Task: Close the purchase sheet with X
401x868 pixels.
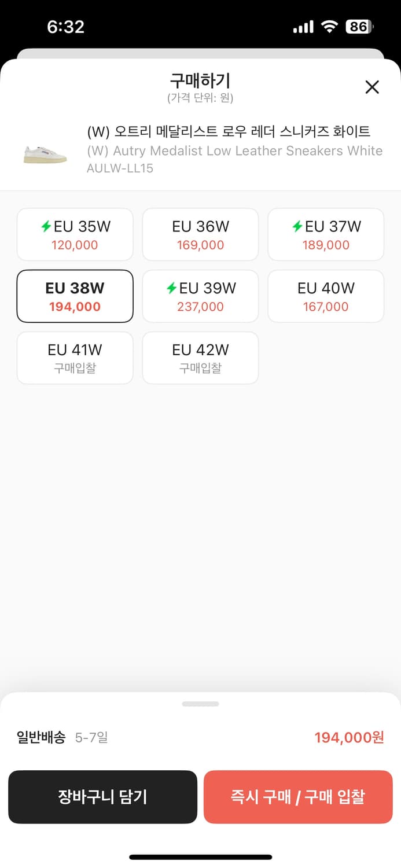Action: pyautogui.click(x=372, y=87)
